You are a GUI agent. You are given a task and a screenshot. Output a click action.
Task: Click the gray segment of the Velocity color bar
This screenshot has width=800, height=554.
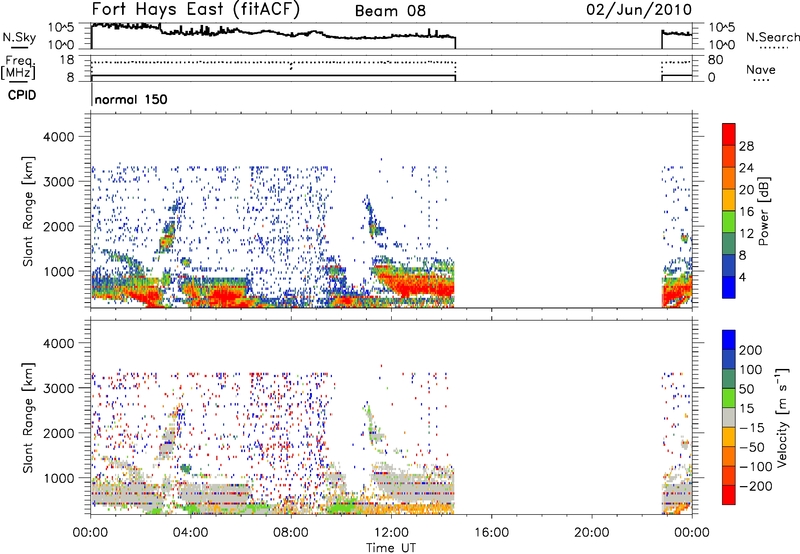pos(729,417)
